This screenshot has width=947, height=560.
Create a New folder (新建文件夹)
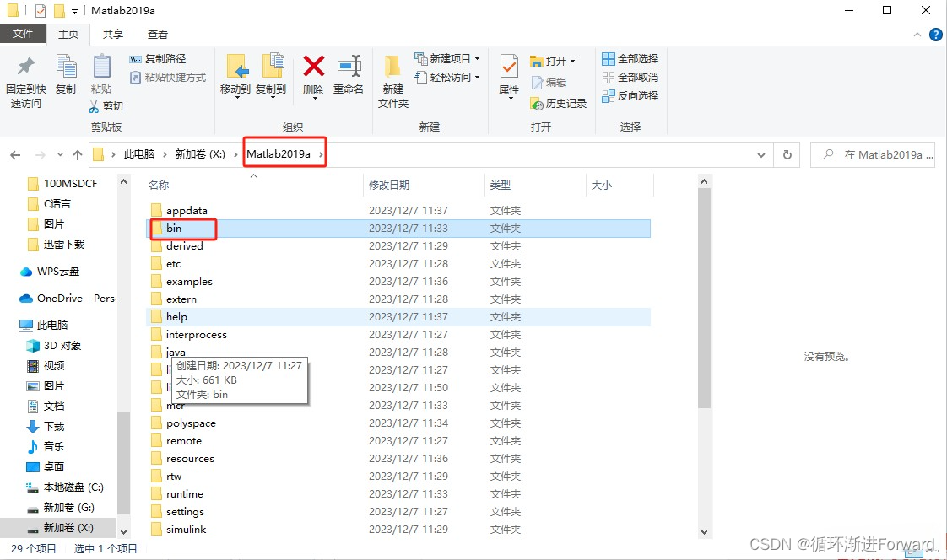pos(393,82)
